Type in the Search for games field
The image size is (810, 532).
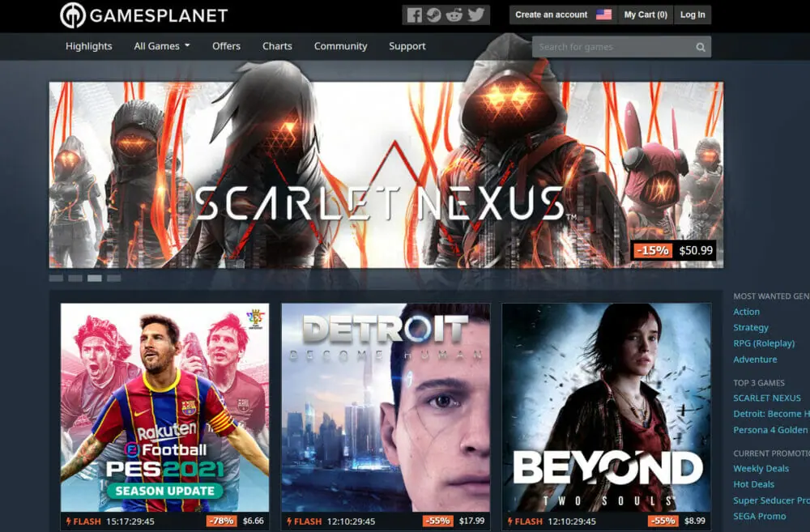click(612, 47)
